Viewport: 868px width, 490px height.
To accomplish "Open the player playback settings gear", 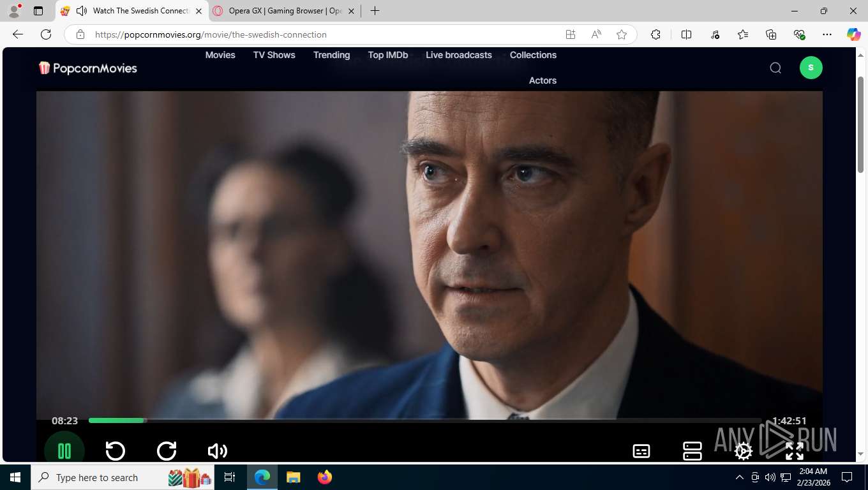I will [x=744, y=451].
